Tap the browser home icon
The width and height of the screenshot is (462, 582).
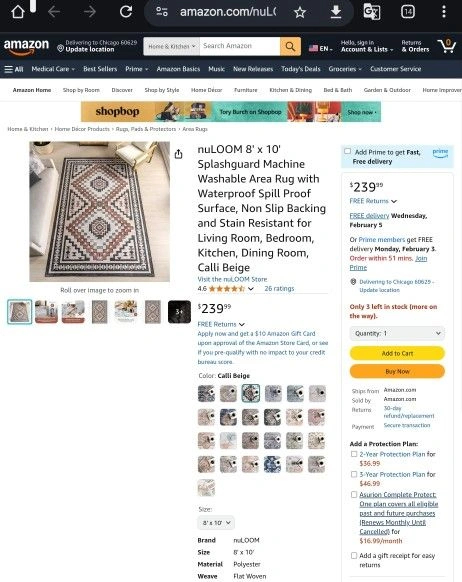pos(17,12)
